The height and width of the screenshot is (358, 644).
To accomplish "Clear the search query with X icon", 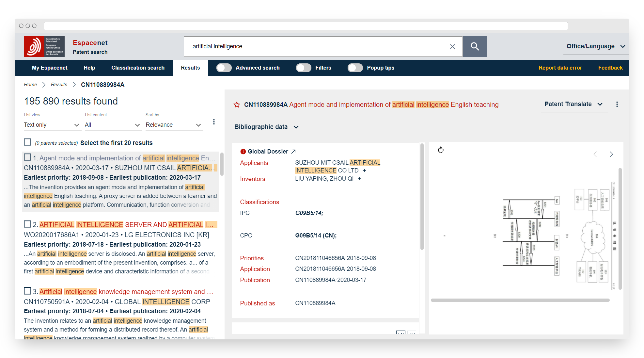I will [452, 46].
